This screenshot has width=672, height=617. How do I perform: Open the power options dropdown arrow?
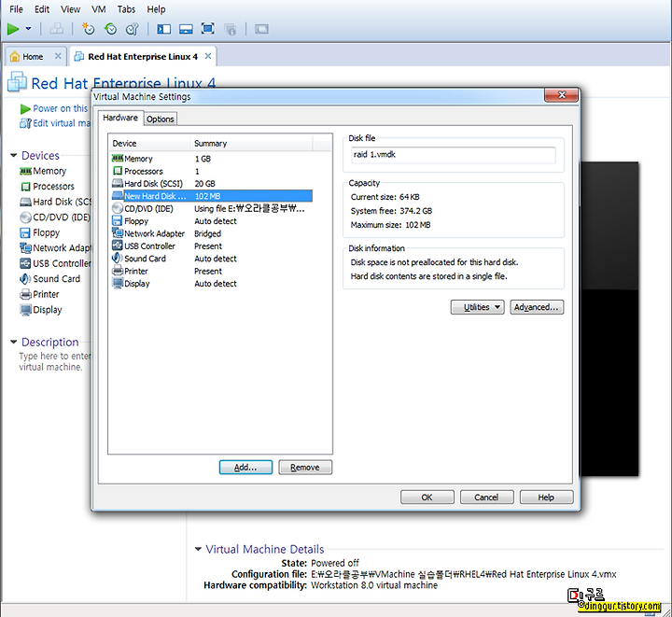tap(28, 29)
